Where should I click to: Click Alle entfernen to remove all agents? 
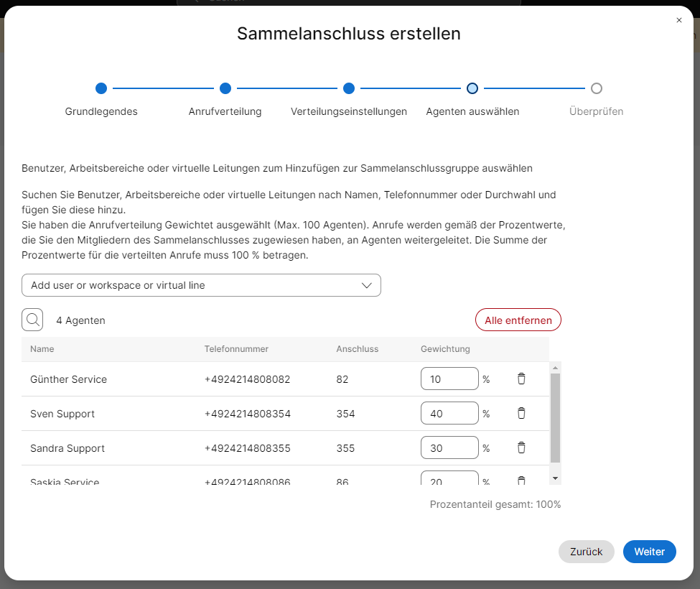point(518,320)
